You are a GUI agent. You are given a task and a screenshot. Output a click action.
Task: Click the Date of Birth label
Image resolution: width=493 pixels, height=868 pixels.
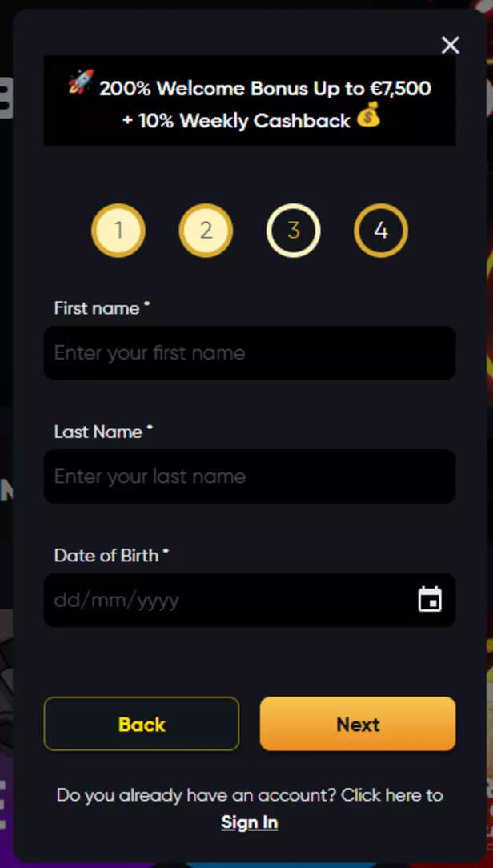click(106, 555)
